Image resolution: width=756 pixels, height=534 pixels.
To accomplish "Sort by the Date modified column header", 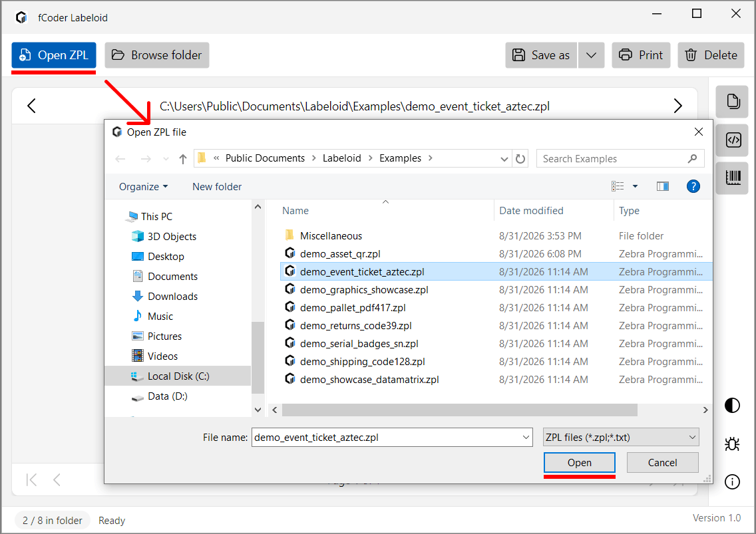I will coord(531,211).
